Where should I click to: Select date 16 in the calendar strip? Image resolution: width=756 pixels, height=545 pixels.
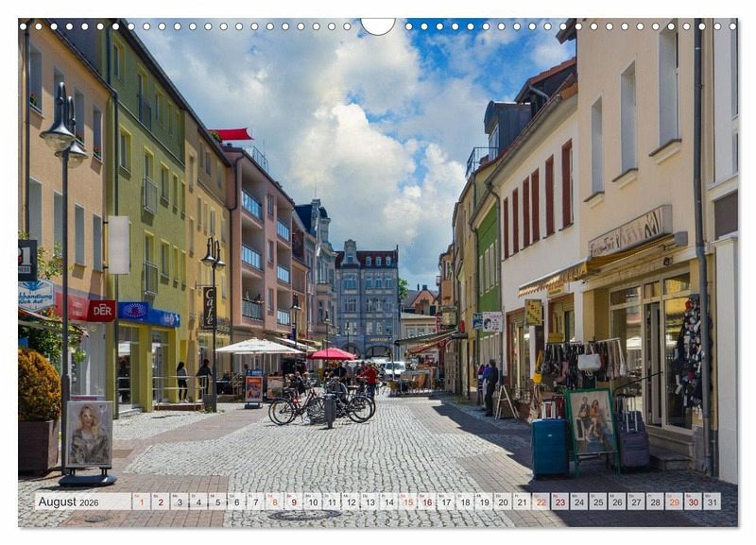point(428,502)
